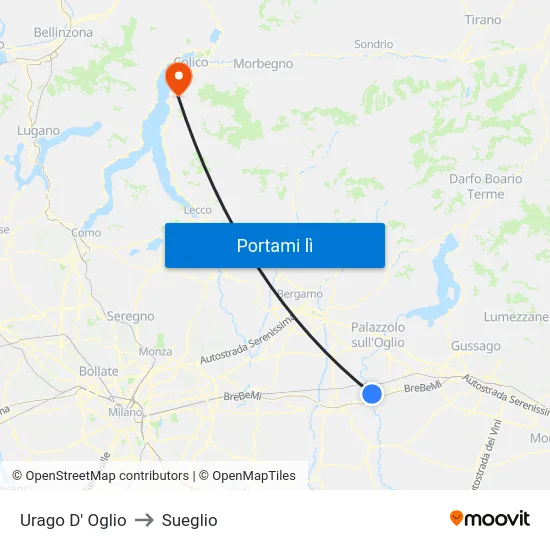
Task: Click the Milano city label
Action: pos(125,412)
